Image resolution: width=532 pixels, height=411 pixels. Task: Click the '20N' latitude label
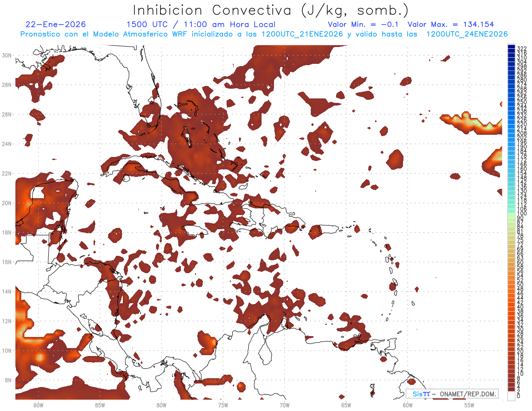7,203
